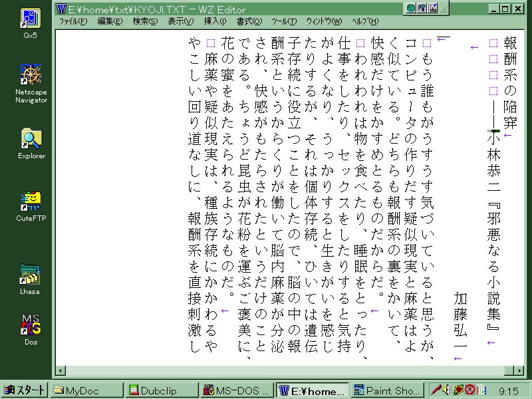Minimize the WZ Editor window
The image size is (532, 399).
[494, 9]
